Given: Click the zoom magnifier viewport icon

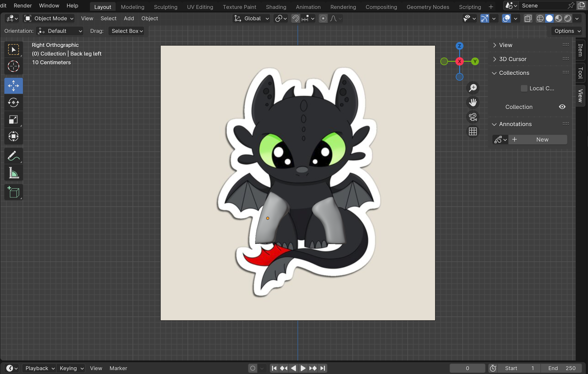Looking at the screenshot, I should (x=473, y=88).
